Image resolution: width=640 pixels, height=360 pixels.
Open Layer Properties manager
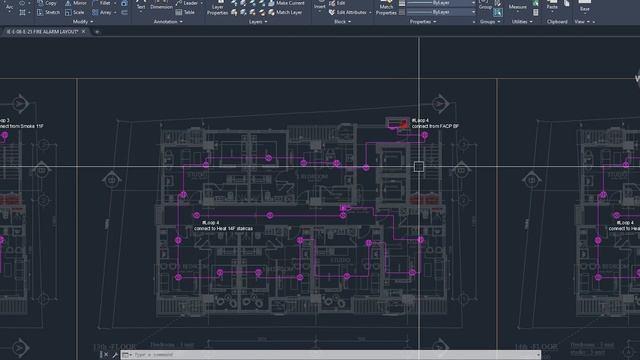pyautogui.click(x=218, y=8)
